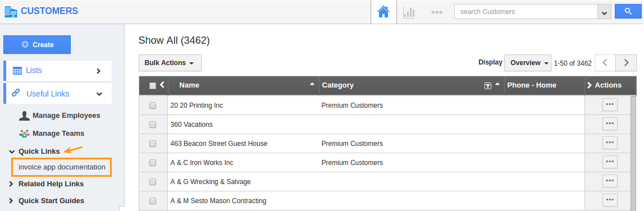Click the Create button
644x211 pixels.
37,44
